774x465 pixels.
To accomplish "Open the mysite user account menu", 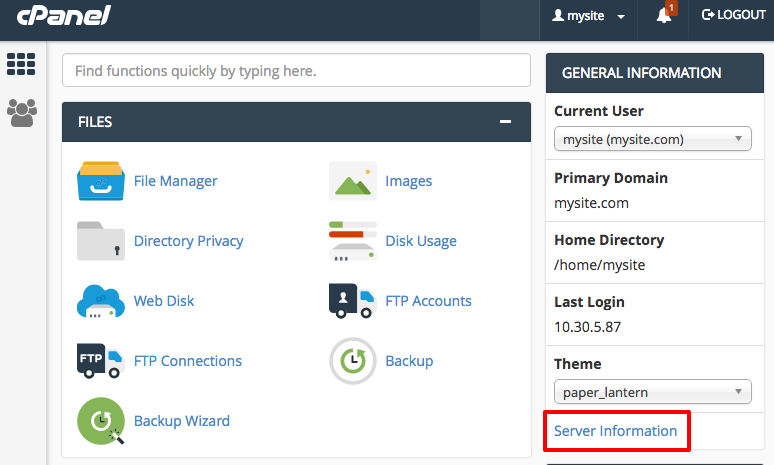I will point(589,16).
